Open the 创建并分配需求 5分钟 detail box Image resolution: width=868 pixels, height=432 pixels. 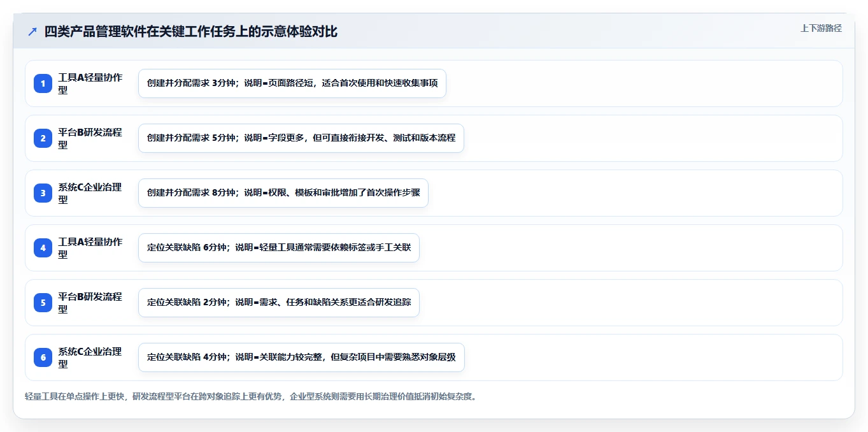pos(301,138)
